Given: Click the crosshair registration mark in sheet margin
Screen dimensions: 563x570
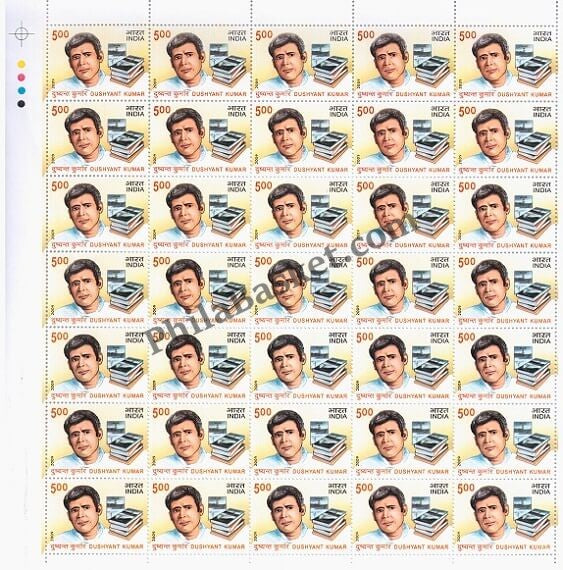Looking at the screenshot, I should 22,34.
